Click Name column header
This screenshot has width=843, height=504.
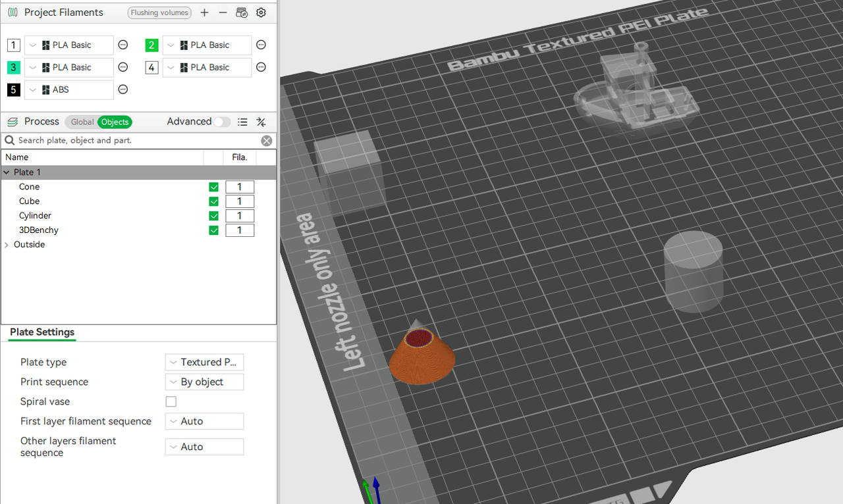[102, 157]
